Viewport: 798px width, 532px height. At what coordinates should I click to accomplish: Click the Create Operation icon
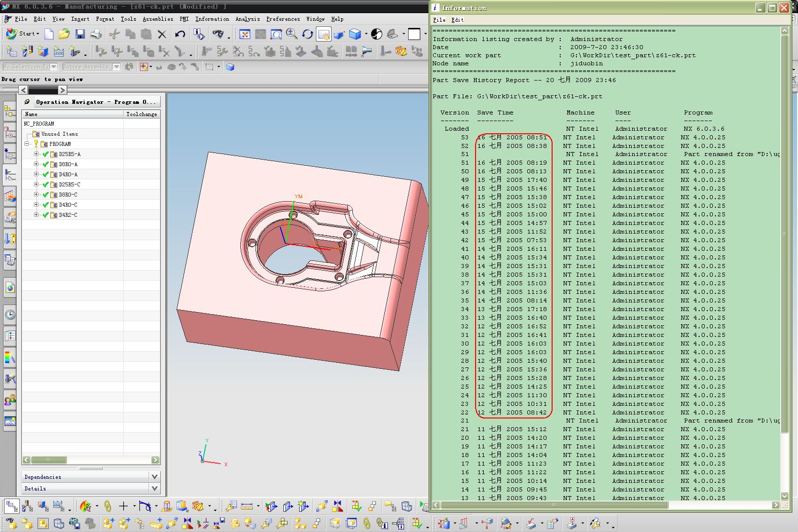[x=75, y=51]
